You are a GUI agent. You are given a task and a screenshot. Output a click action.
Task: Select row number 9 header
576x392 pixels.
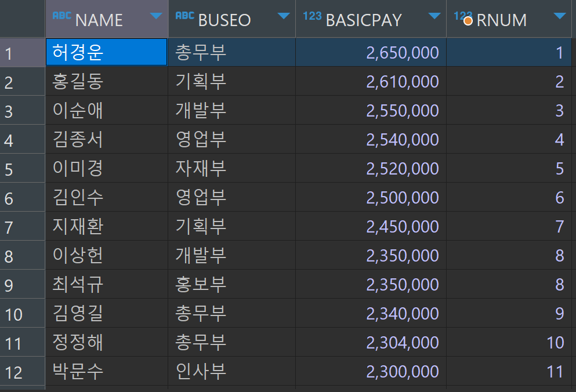(x=23, y=285)
